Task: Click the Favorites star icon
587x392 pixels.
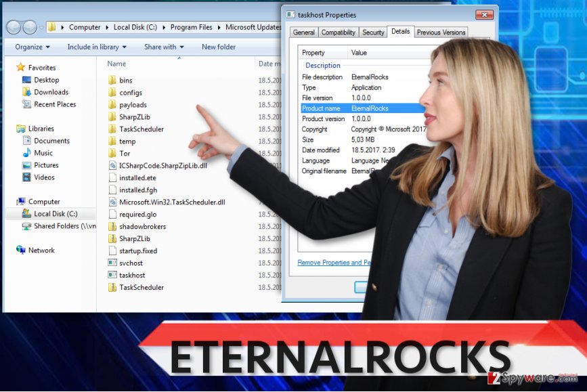Action: (x=20, y=68)
